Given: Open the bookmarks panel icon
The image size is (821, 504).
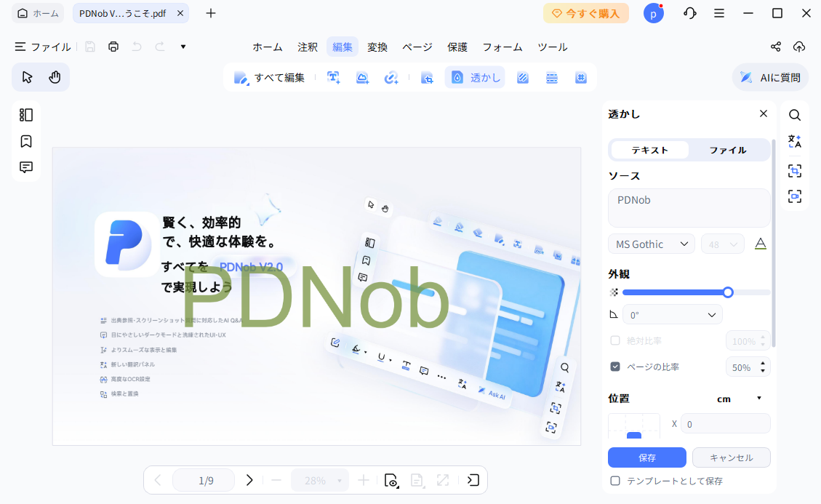Looking at the screenshot, I should (x=26, y=141).
